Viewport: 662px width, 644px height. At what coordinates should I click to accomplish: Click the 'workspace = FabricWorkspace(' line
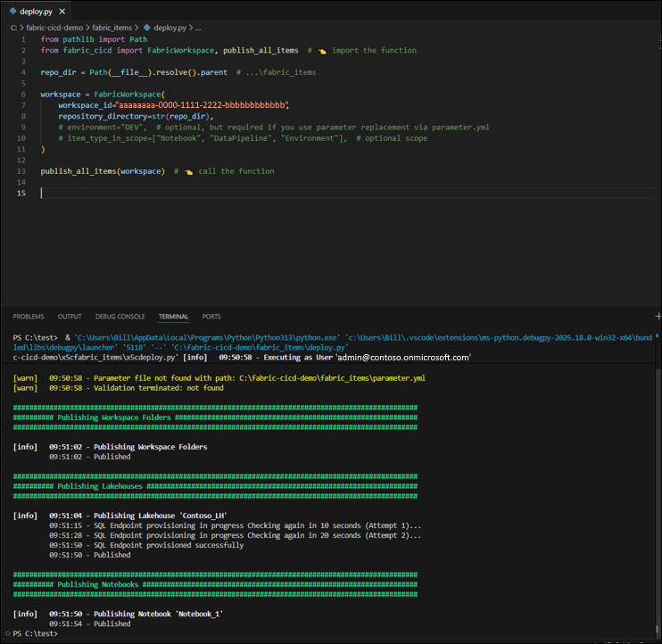(103, 95)
